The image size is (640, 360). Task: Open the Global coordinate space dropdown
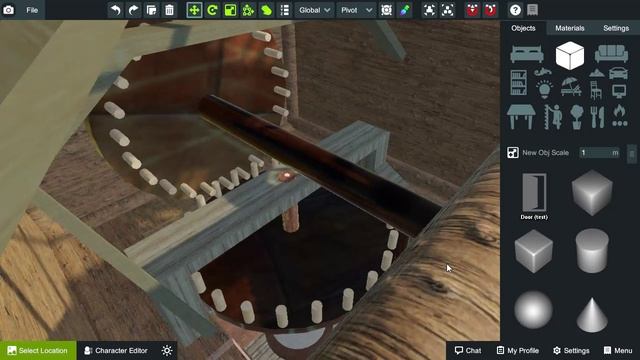point(314,10)
